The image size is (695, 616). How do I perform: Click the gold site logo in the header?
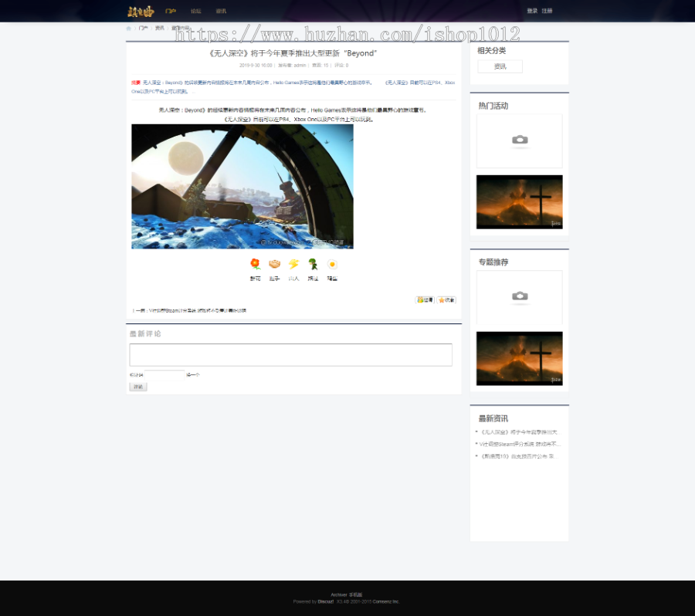coord(141,11)
